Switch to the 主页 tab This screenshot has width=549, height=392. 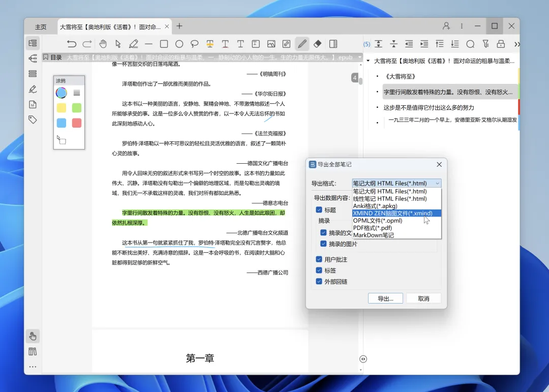tap(41, 26)
